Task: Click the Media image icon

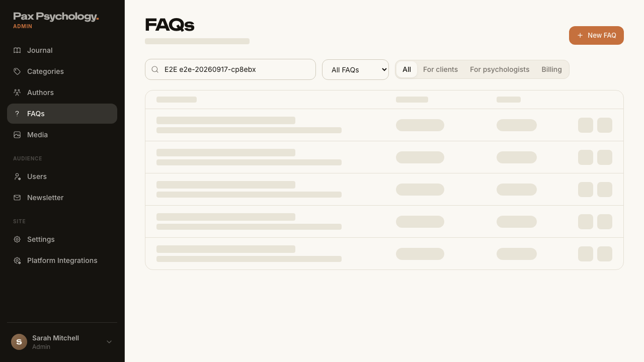Action: click(17, 135)
